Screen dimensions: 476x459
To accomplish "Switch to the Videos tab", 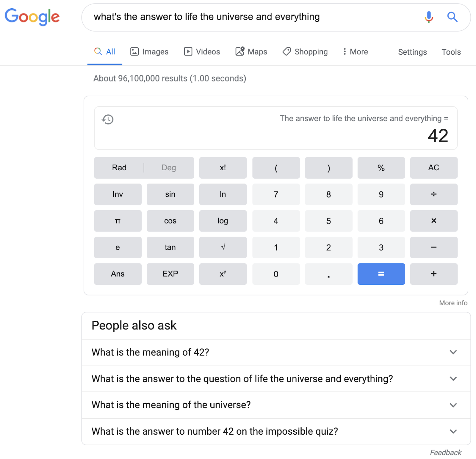I will [202, 52].
